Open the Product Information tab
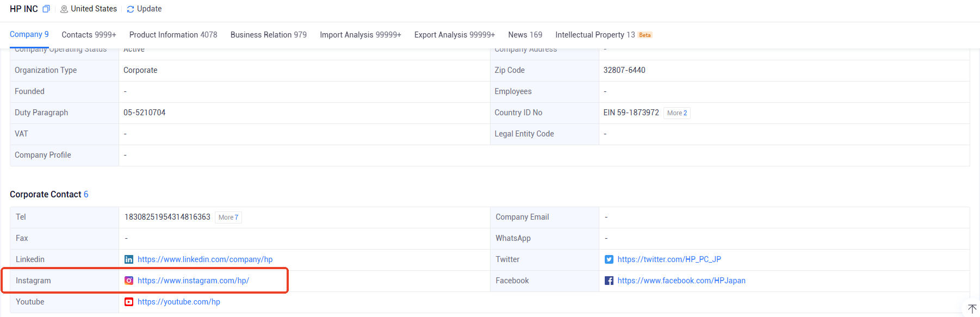The height and width of the screenshot is (317, 980). [173, 35]
